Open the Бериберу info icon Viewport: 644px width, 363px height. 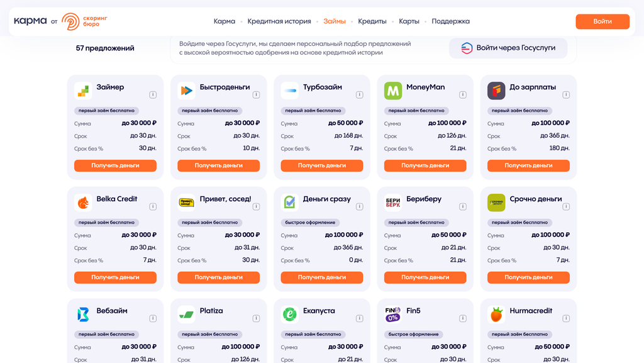pyautogui.click(x=463, y=206)
